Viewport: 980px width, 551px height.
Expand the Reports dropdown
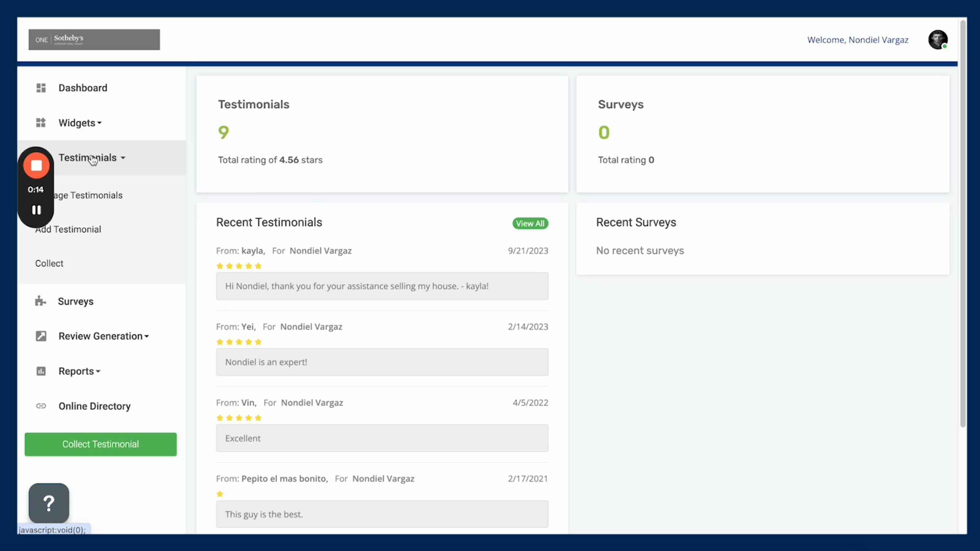79,371
